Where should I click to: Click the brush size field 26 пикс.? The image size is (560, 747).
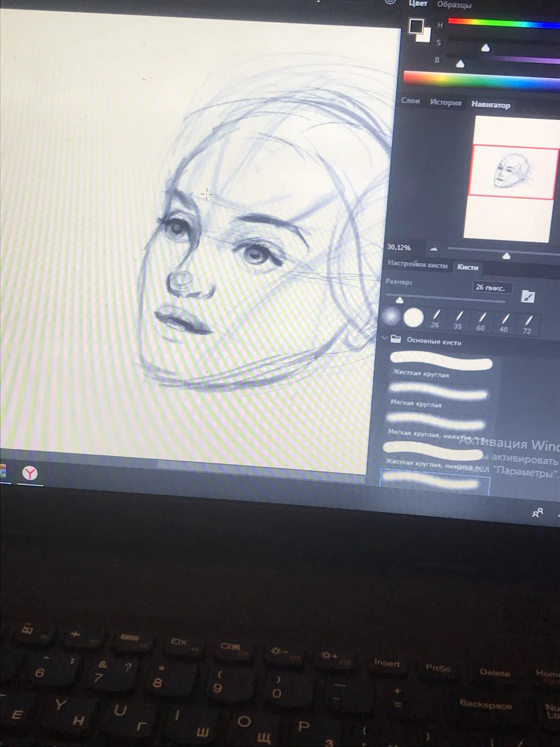coord(492,288)
